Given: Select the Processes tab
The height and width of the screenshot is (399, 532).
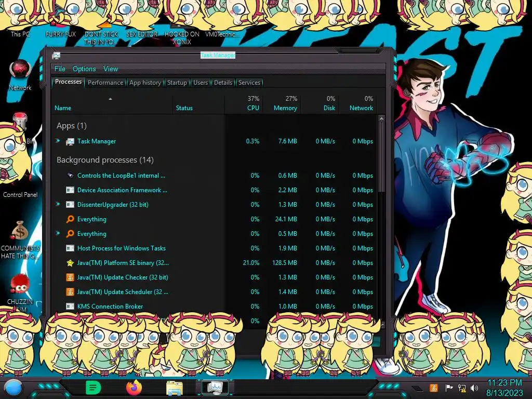Looking at the screenshot, I should [x=68, y=82].
